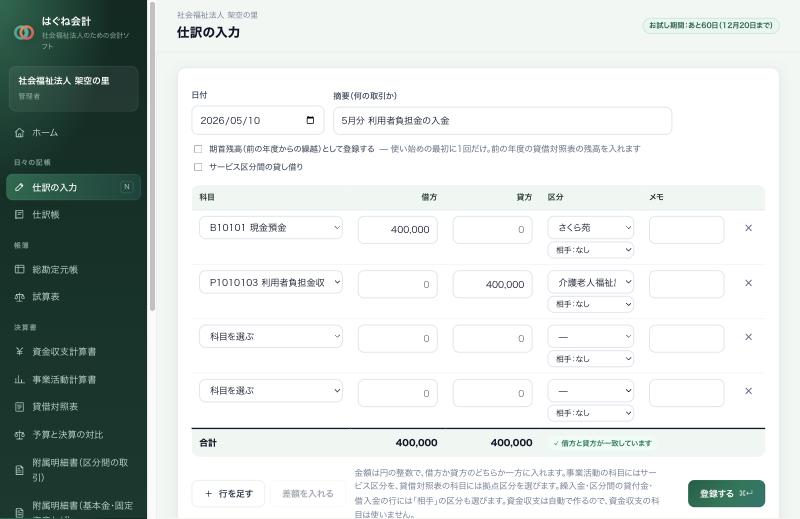
Task: Click the fourth row 貸方 amount field
Action: point(492,393)
